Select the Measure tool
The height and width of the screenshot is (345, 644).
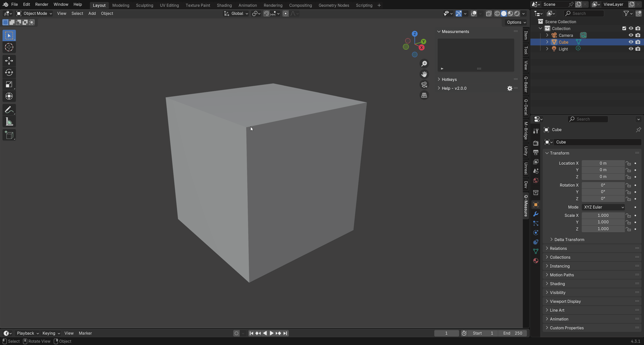pyautogui.click(x=9, y=122)
